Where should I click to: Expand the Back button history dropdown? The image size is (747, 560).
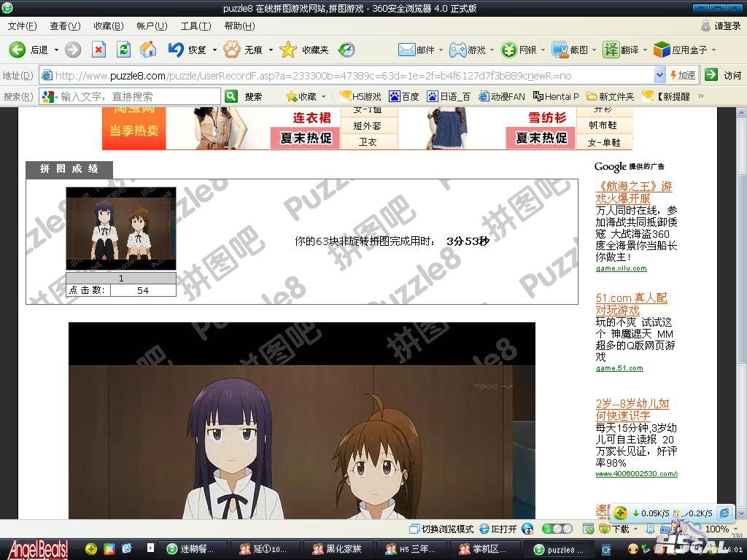[x=56, y=50]
